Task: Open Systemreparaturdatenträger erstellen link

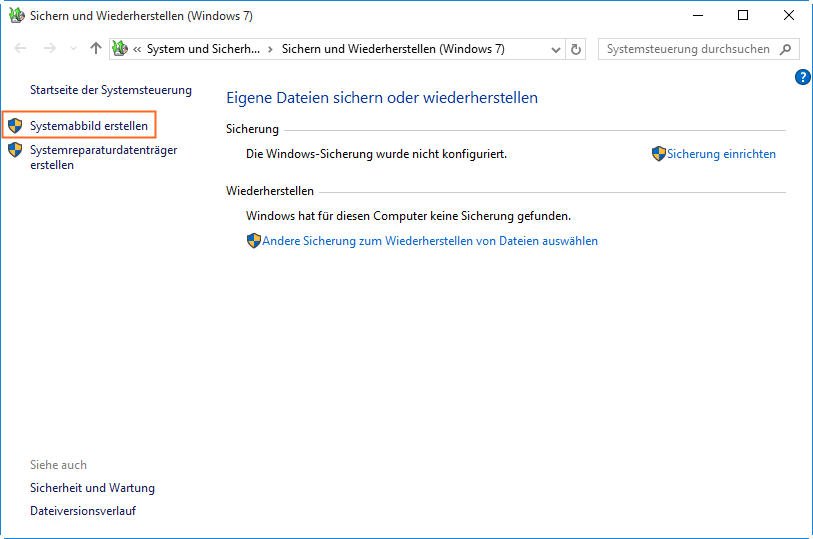Action: (x=104, y=157)
